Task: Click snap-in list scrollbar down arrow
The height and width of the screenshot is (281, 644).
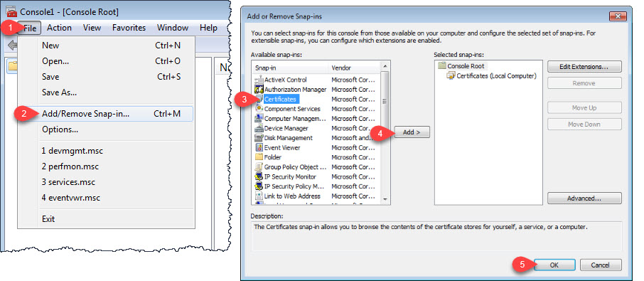Action: click(385, 199)
